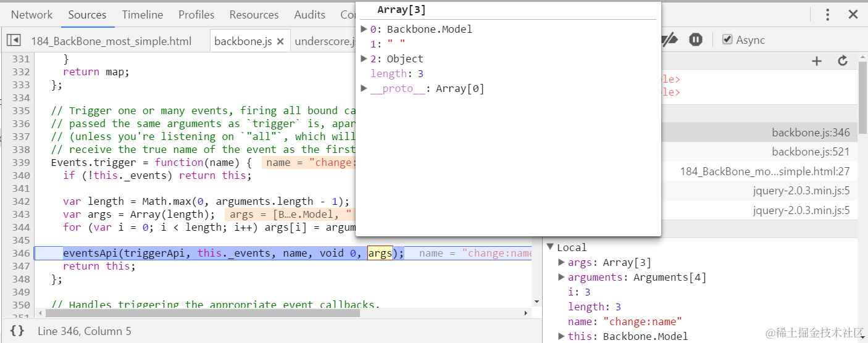
Task: Click 'name: "change:name"' in Local scope
Action: pos(625,321)
